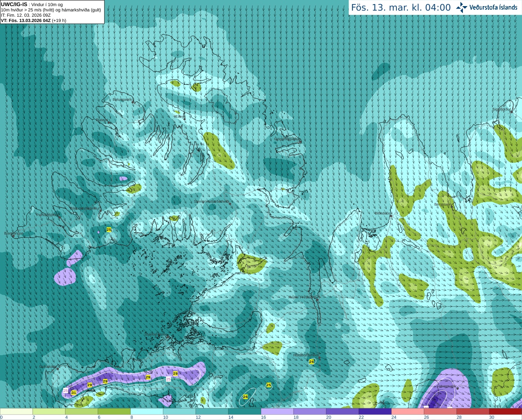Click the yellow 26 marker beside Holtavörðuheiði
This screenshot has width=522, height=420.
click(312, 362)
